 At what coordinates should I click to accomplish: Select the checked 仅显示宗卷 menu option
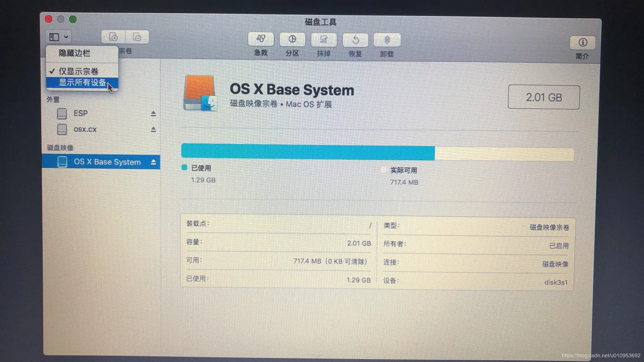(82, 71)
